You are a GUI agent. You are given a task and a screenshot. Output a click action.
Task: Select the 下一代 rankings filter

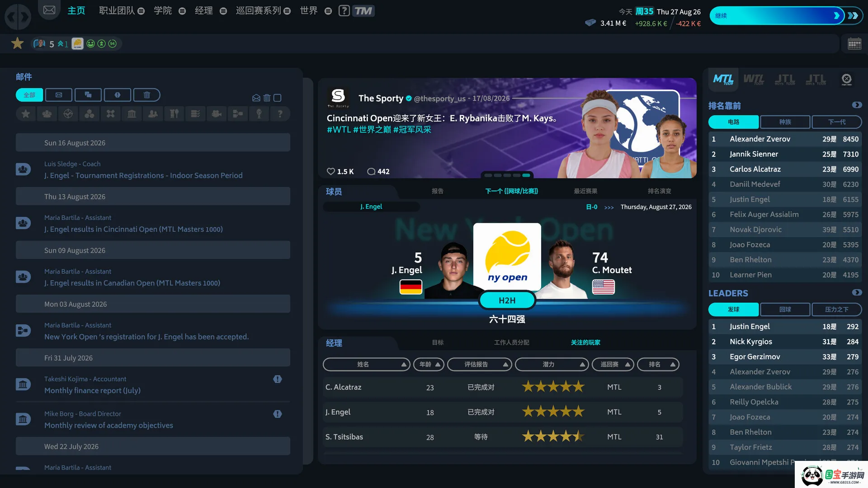tap(836, 122)
